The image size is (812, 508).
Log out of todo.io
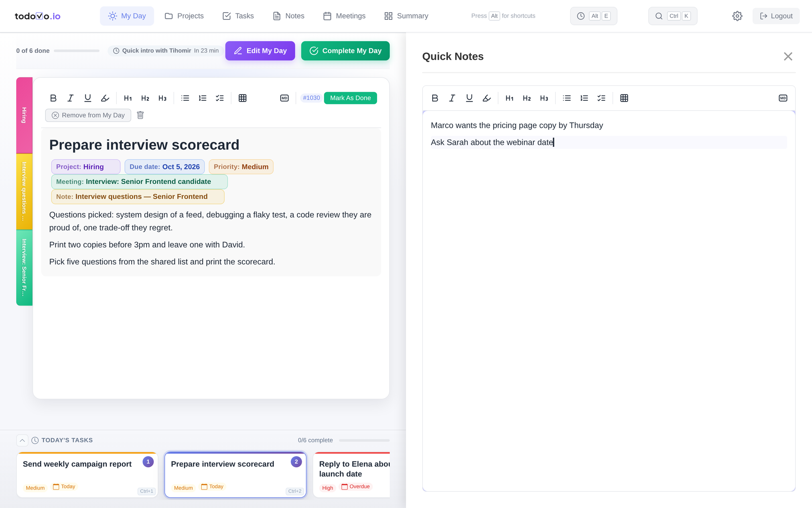pyautogui.click(x=776, y=16)
